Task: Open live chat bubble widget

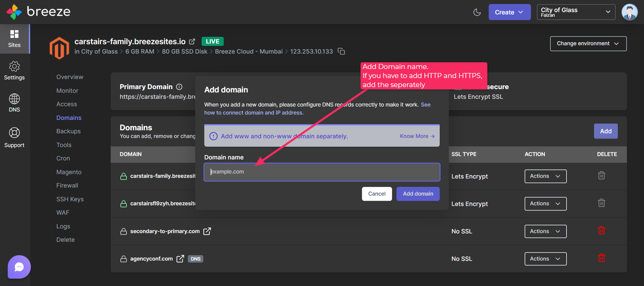Action: coord(19,267)
